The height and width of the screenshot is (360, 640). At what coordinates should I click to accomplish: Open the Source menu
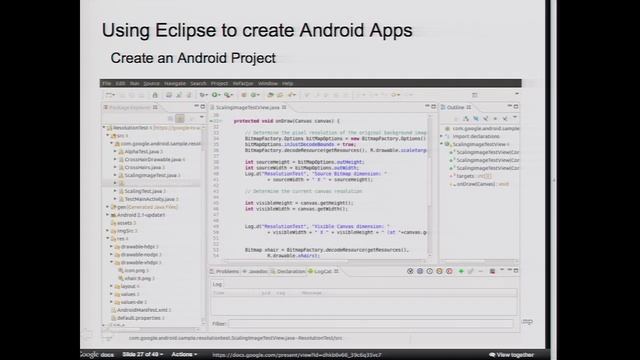point(151,83)
